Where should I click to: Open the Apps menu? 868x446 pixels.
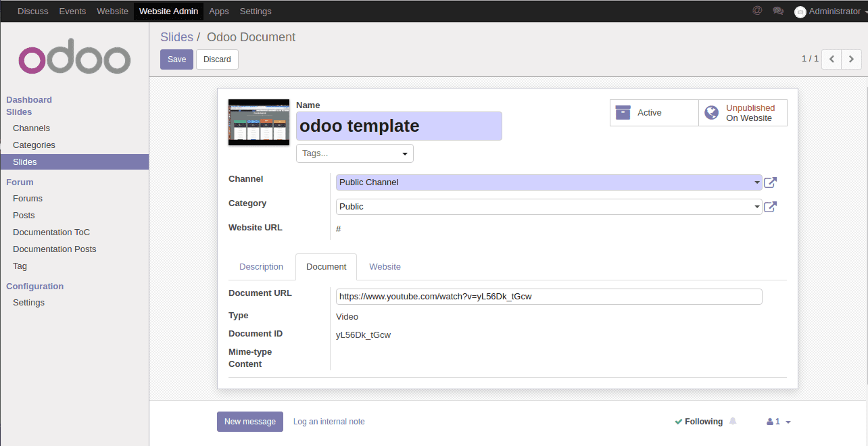(219, 11)
